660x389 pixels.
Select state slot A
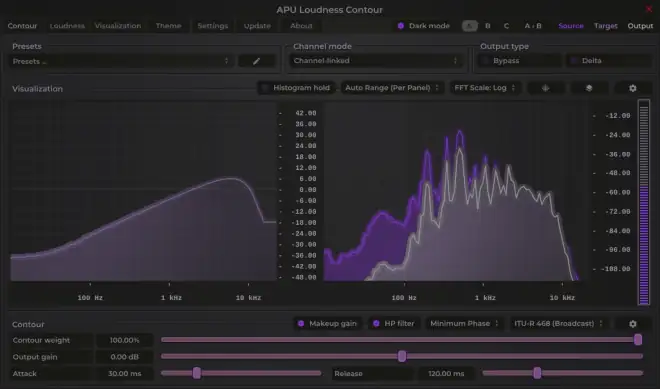point(470,26)
